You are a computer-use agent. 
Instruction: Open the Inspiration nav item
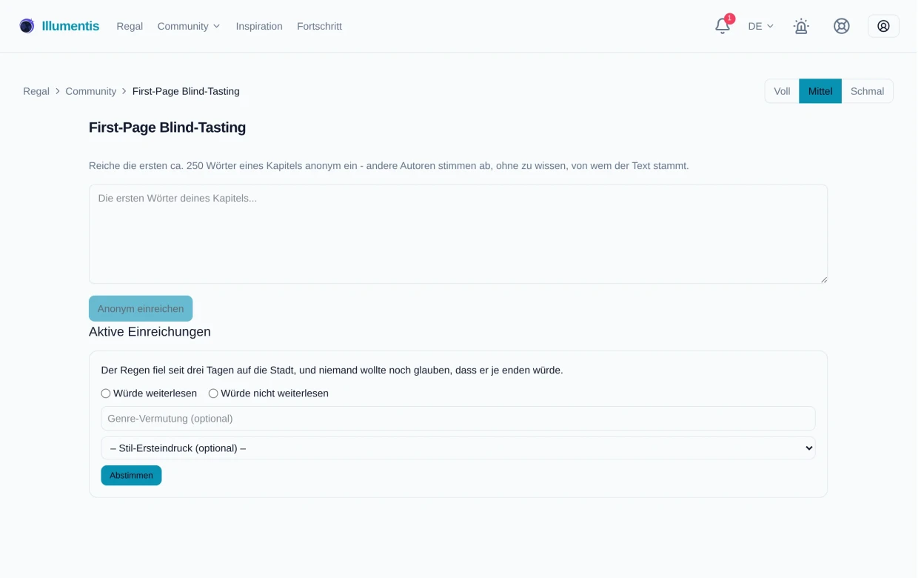[x=259, y=26]
